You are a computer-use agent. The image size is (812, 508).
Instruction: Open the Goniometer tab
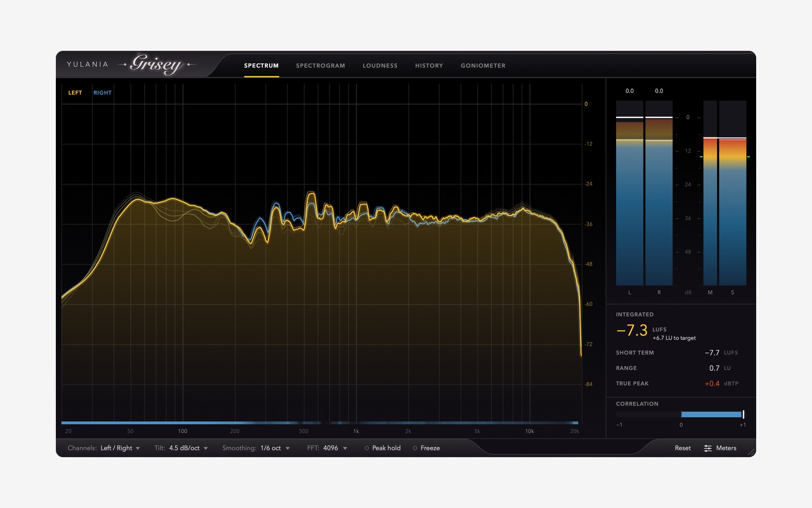tap(483, 66)
